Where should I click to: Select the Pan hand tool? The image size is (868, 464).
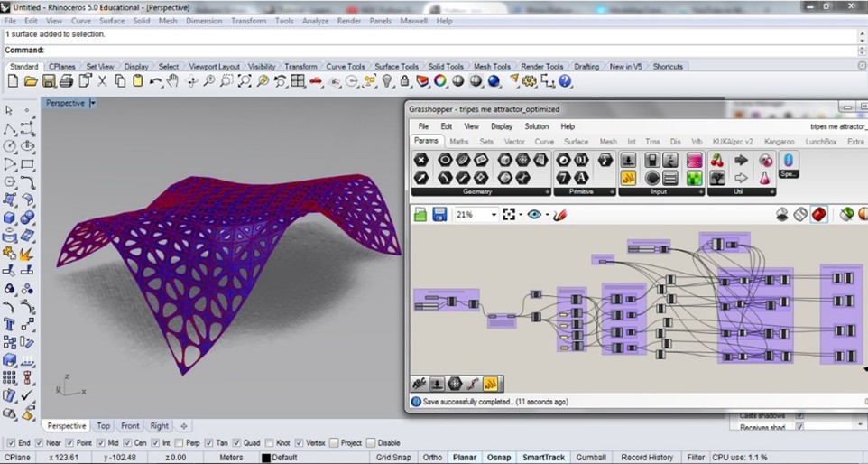173,81
